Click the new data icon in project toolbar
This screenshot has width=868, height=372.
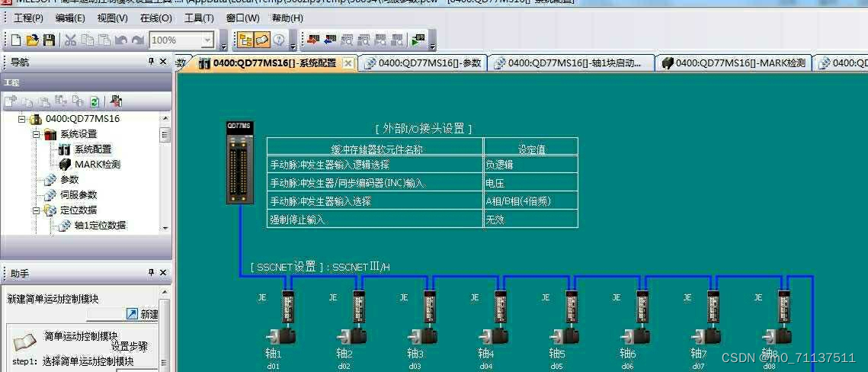click(11, 101)
